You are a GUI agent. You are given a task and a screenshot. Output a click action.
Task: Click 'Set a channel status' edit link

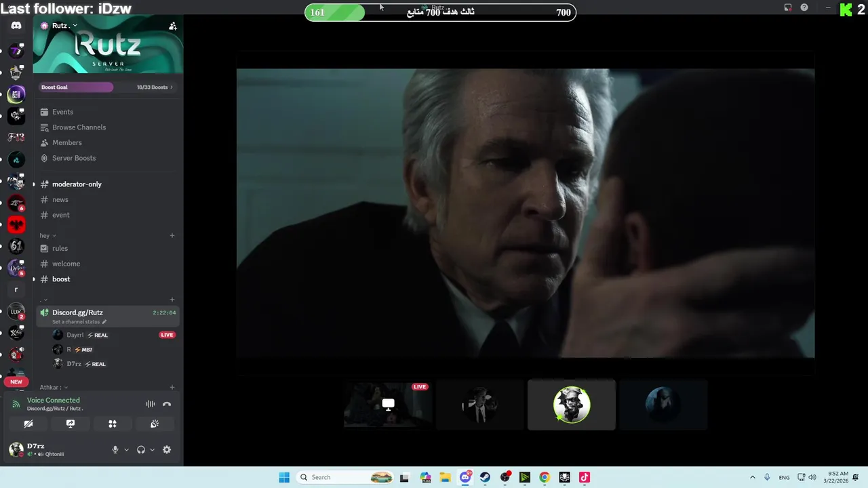(x=79, y=322)
